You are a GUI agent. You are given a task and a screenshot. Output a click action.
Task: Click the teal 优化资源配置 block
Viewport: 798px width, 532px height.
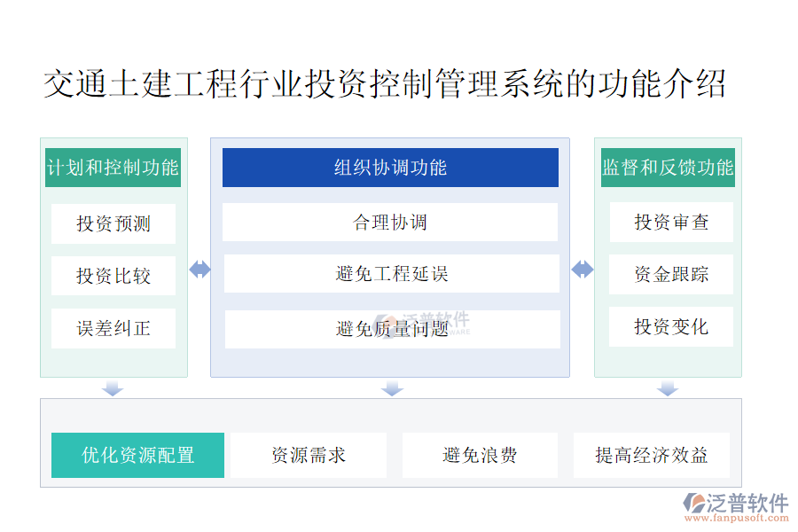(x=137, y=456)
